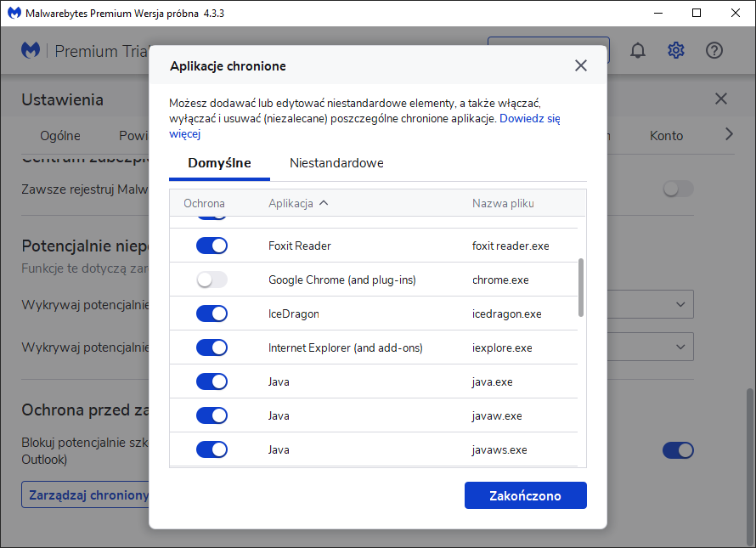
Task: Open the partially hidden Powi... tab
Action: click(x=133, y=136)
